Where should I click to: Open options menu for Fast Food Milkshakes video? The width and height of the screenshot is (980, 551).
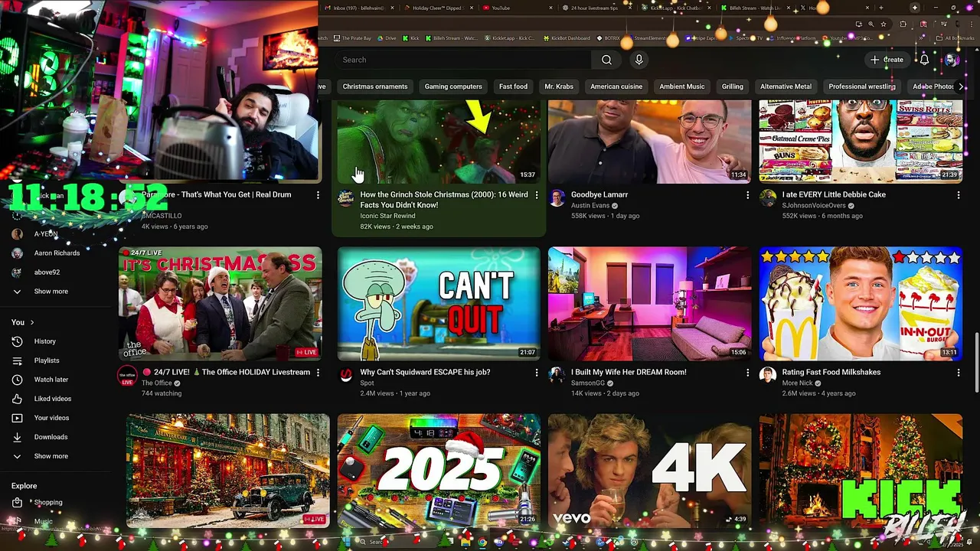[x=959, y=373]
